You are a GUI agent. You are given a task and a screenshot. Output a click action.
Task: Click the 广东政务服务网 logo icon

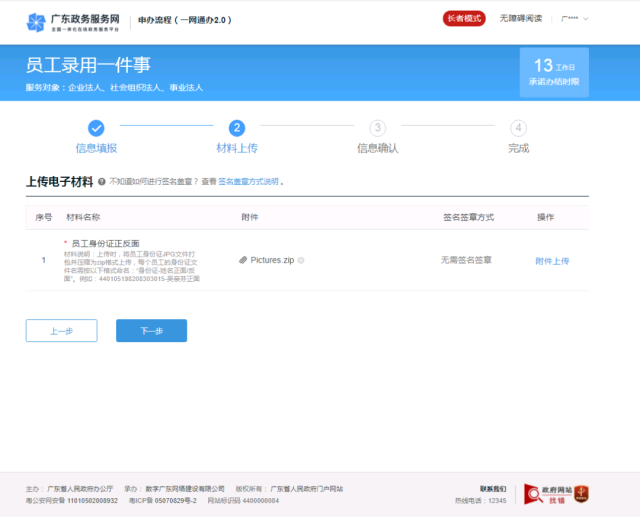[x=36, y=20]
